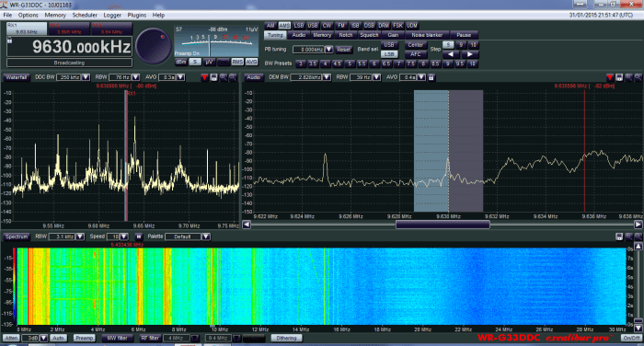Open the DDC spectrum AVG dropdown

click(180, 77)
